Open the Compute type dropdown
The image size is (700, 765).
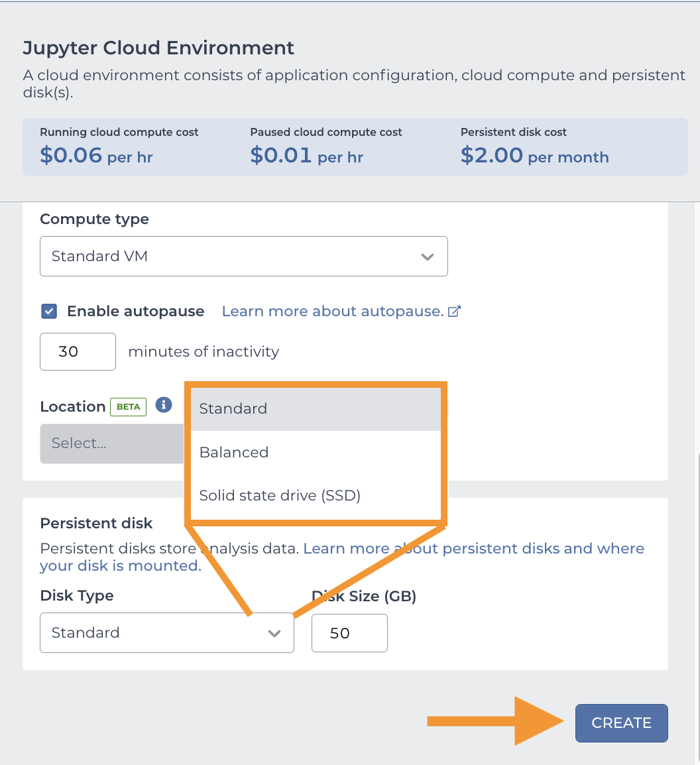click(244, 256)
